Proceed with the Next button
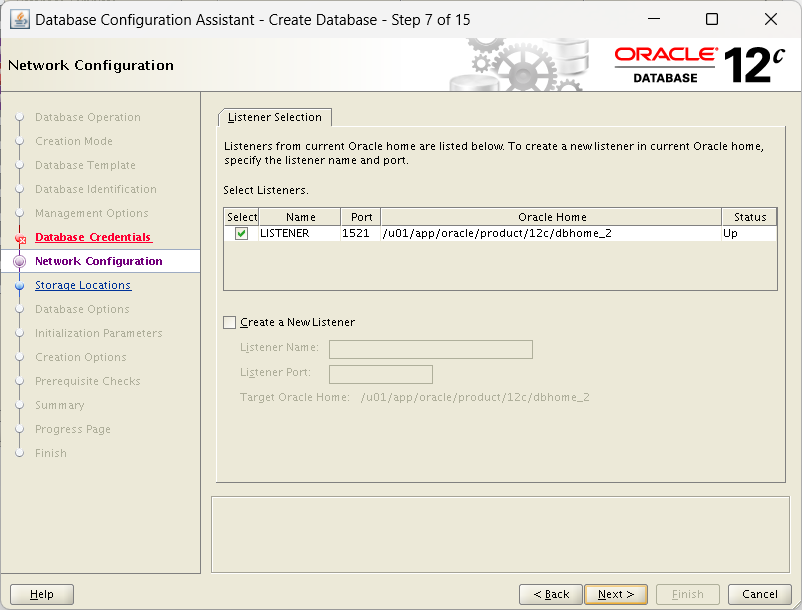The image size is (802, 610). tap(616, 594)
